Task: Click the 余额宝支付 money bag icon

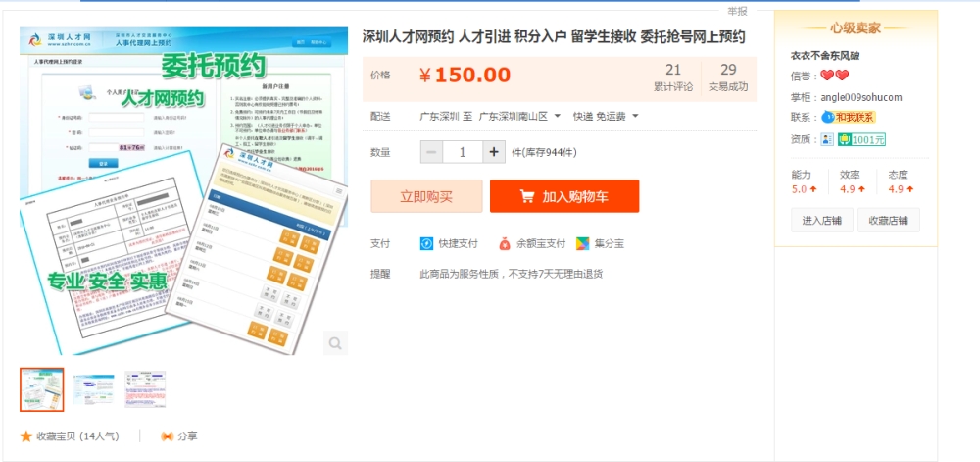Action: [505, 244]
